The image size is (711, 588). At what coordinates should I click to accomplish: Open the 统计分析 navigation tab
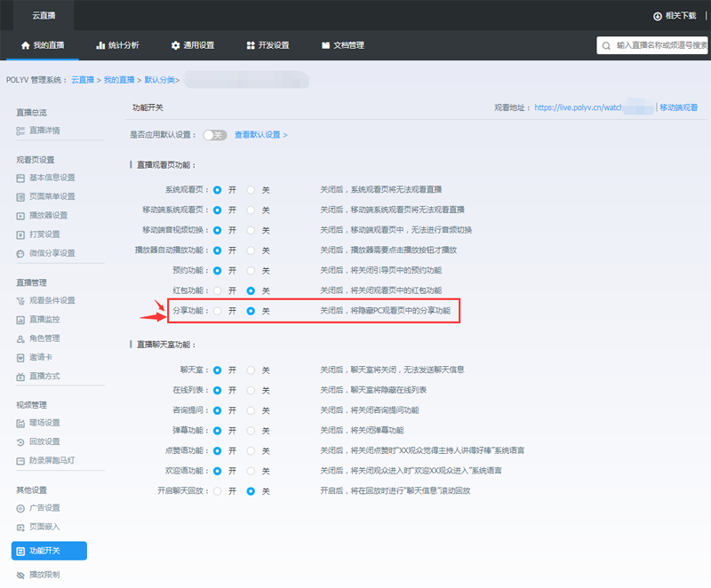pos(119,44)
